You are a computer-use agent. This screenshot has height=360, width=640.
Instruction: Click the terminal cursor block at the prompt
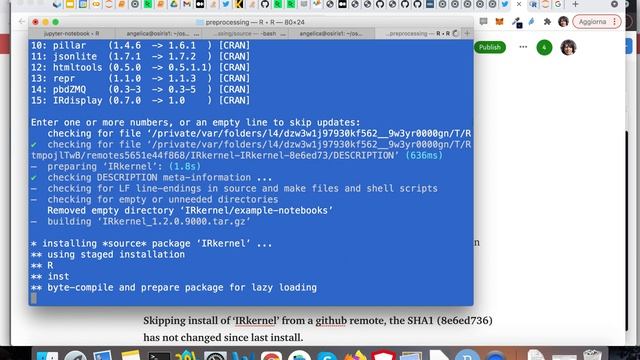[x=34, y=298]
